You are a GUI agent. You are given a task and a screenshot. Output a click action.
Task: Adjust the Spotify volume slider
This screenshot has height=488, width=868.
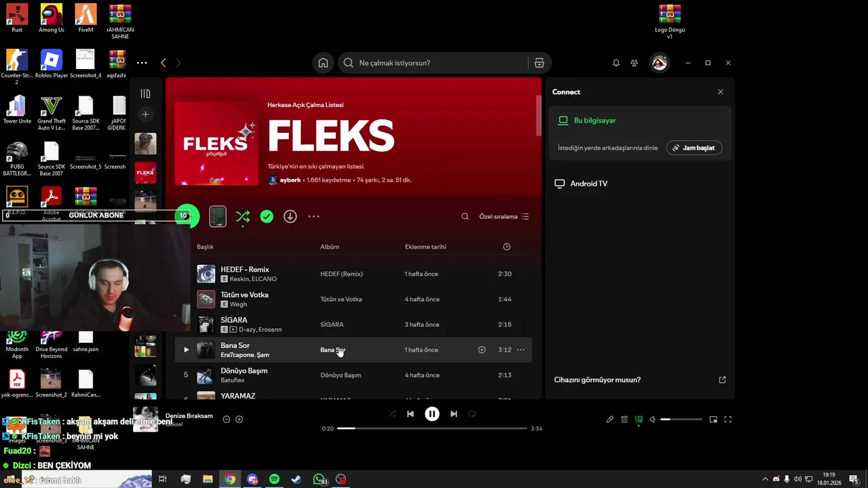pyautogui.click(x=682, y=420)
